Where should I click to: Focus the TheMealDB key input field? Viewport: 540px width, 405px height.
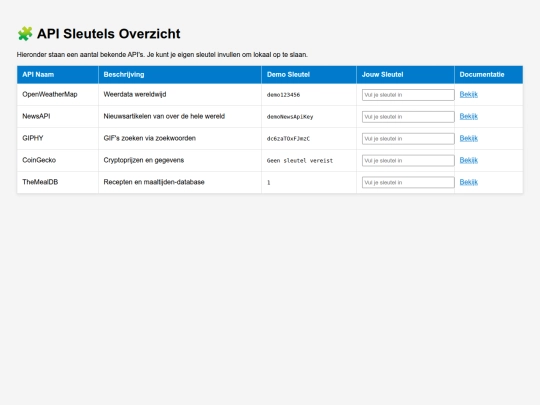click(408, 182)
